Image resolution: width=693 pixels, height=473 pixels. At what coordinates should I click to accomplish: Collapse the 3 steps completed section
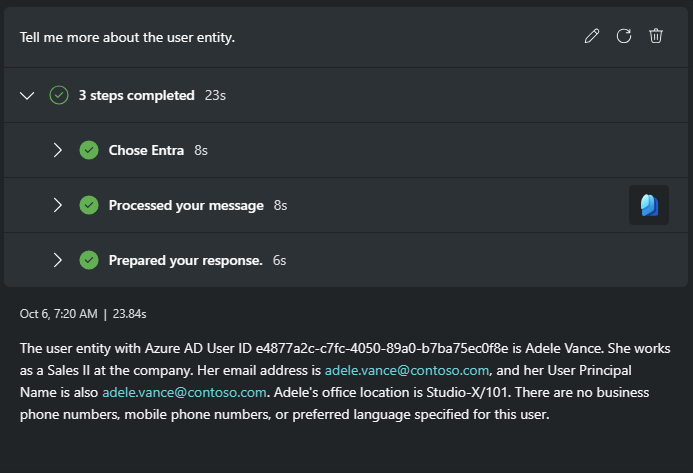click(27, 95)
